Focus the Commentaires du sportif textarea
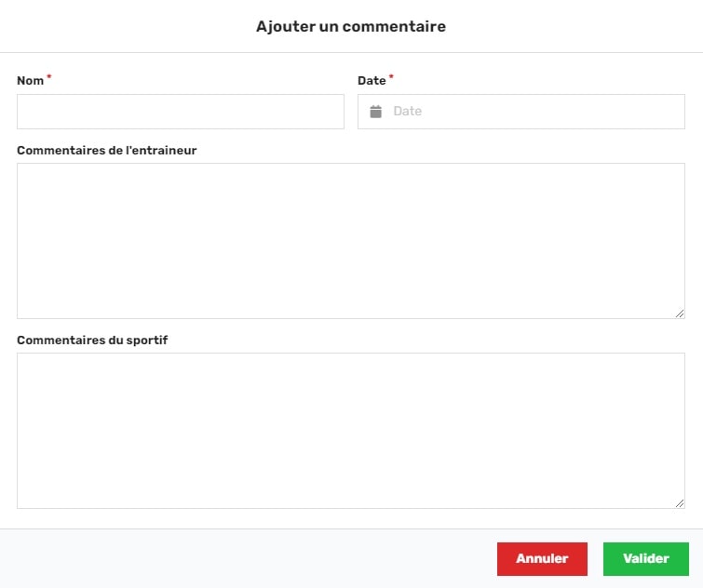 [351, 431]
